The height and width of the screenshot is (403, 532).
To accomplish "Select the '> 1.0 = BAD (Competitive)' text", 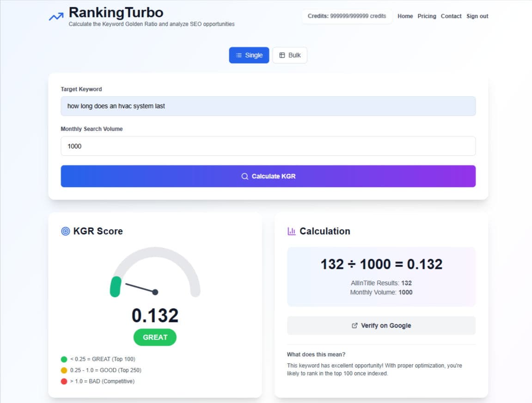I will pyautogui.click(x=102, y=381).
